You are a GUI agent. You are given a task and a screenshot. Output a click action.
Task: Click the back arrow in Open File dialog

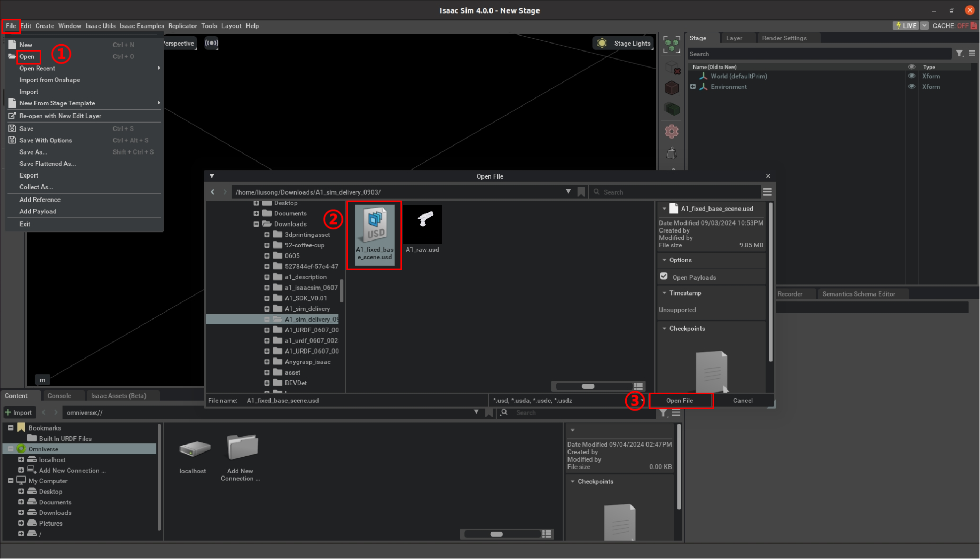point(213,192)
